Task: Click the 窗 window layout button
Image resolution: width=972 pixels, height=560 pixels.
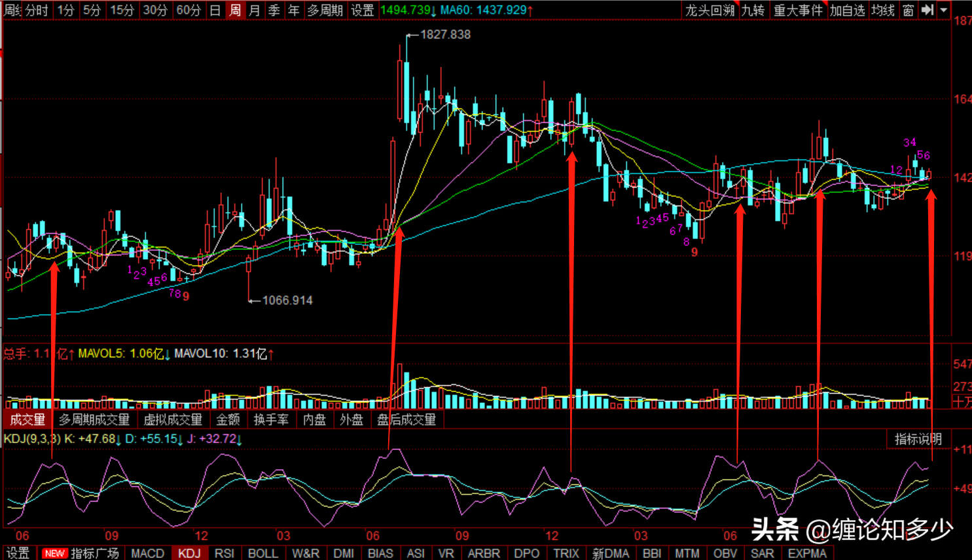Action: [909, 10]
